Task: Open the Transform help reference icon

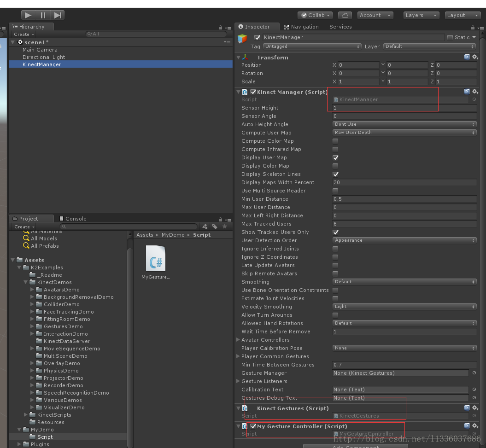Action: 467,57
